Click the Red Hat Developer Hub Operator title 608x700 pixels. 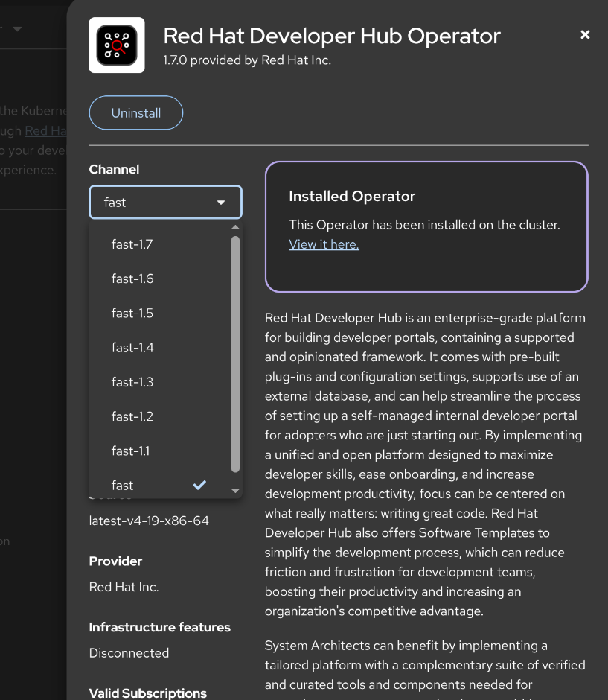point(332,36)
